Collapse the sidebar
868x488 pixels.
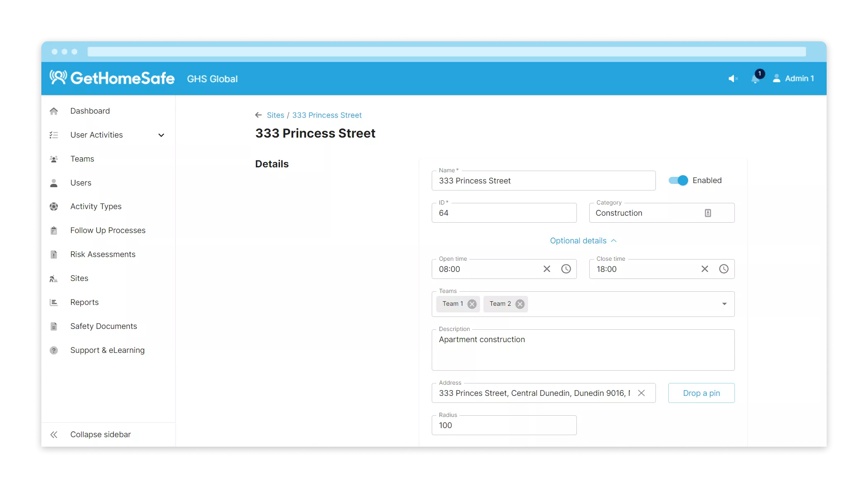point(100,435)
